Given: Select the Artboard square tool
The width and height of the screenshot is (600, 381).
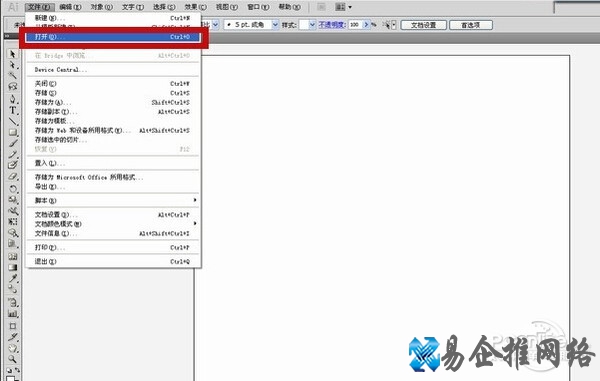Looking at the screenshot, I should (13, 326).
